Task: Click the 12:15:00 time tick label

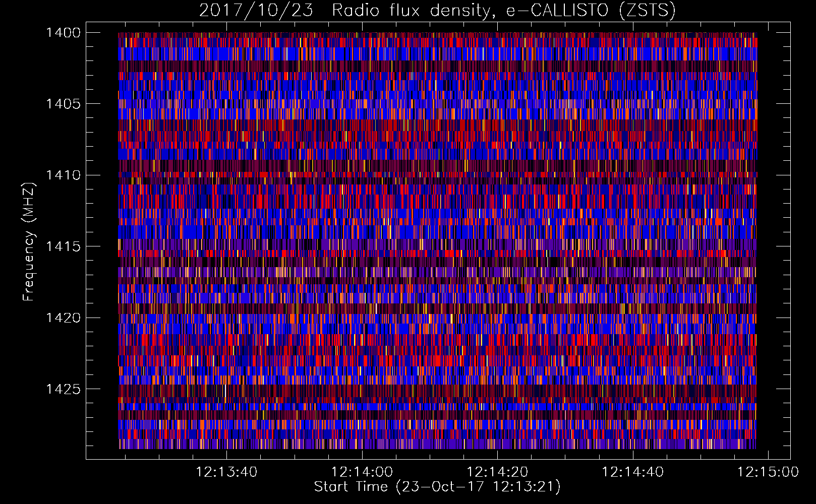Action: point(768,472)
